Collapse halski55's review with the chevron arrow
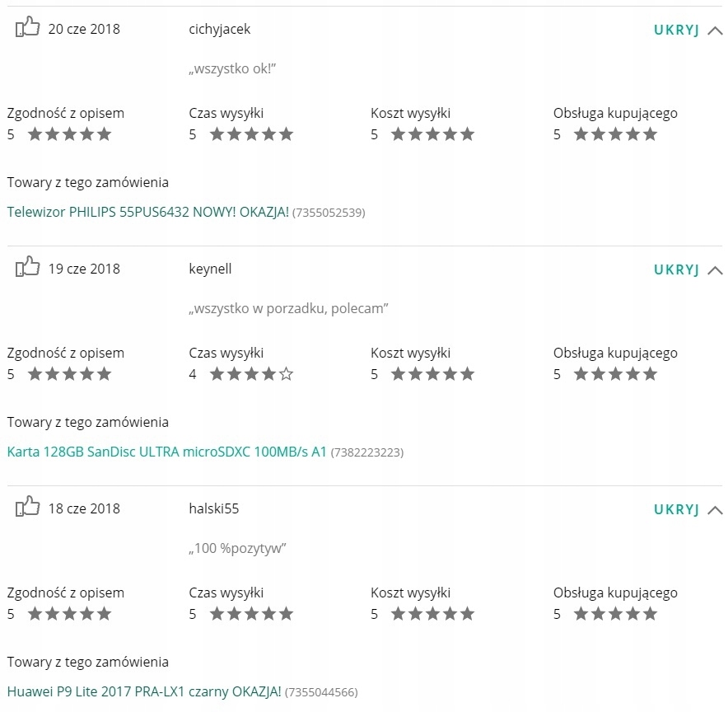 (715, 510)
